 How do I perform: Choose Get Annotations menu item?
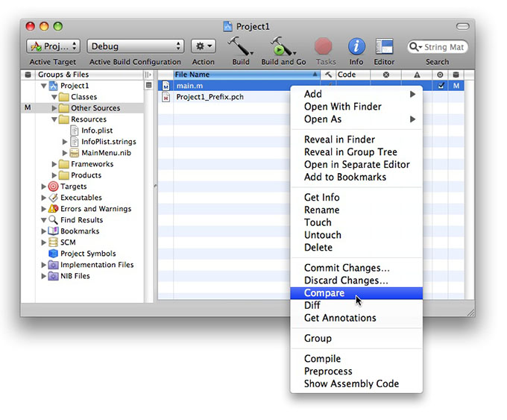(x=356, y=318)
